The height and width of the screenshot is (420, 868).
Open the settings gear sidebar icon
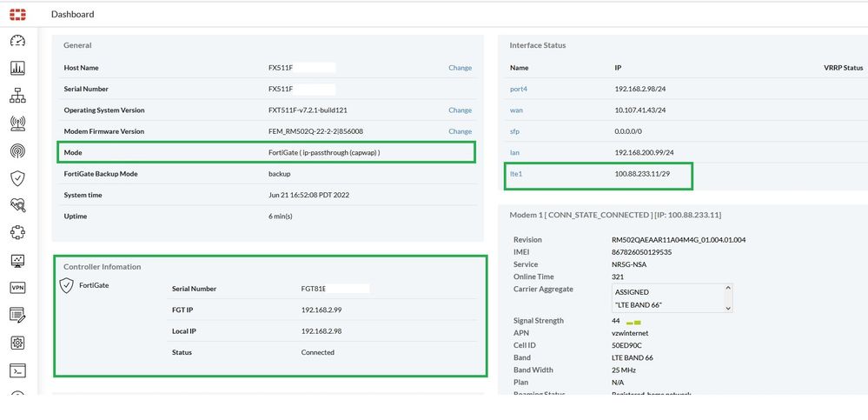(x=17, y=343)
